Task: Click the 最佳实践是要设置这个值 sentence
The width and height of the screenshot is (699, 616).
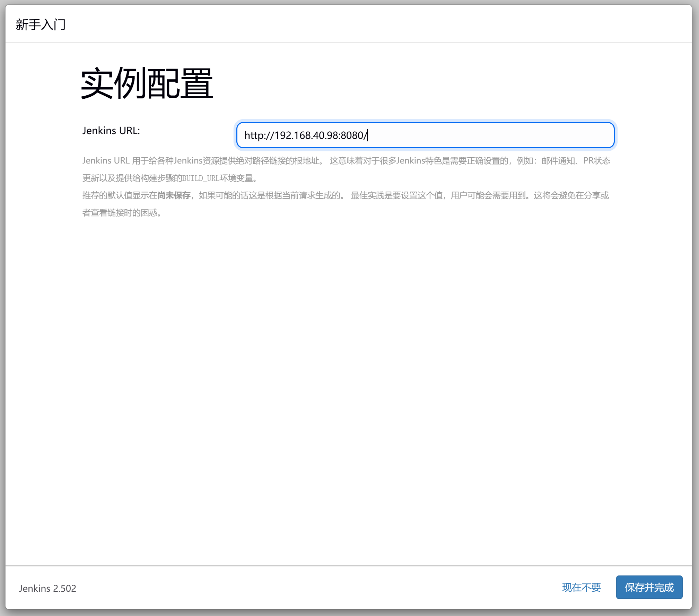Action: (x=397, y=195)
